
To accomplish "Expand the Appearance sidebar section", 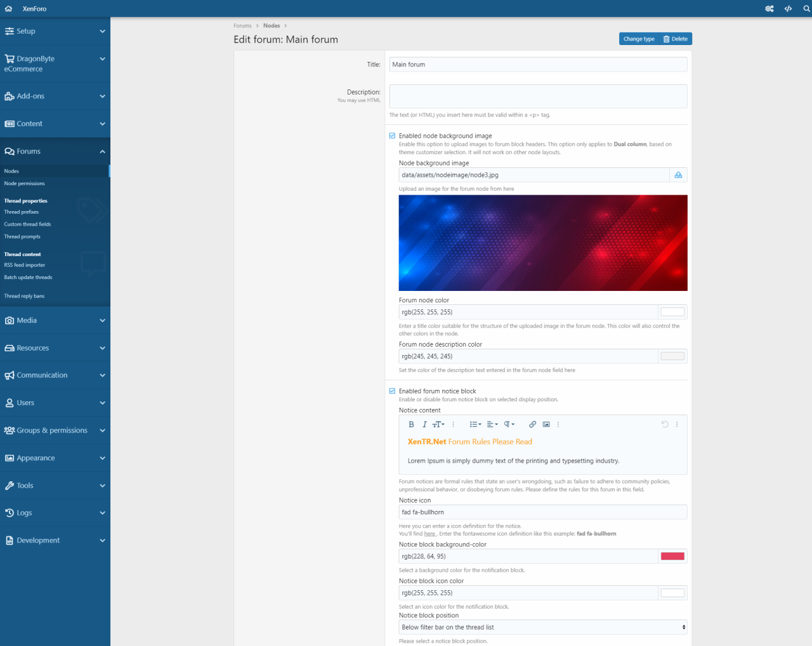I will point(55,458).
